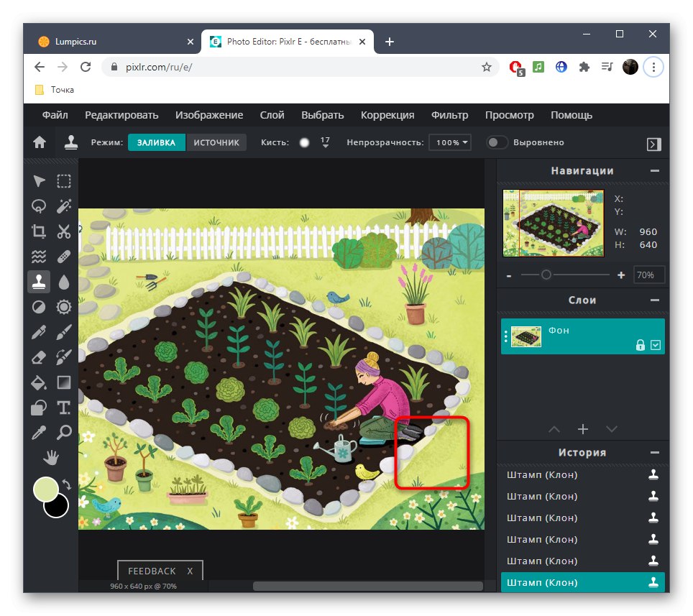Open the Фильтр menu
This screenshot has width=693, height=616.
coord(449,115)
